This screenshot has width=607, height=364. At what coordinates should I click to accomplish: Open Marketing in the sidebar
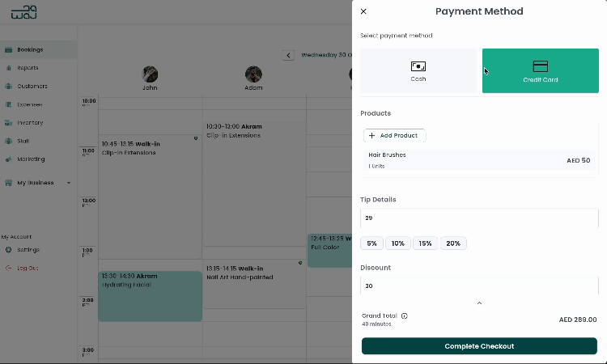point(38,159)
